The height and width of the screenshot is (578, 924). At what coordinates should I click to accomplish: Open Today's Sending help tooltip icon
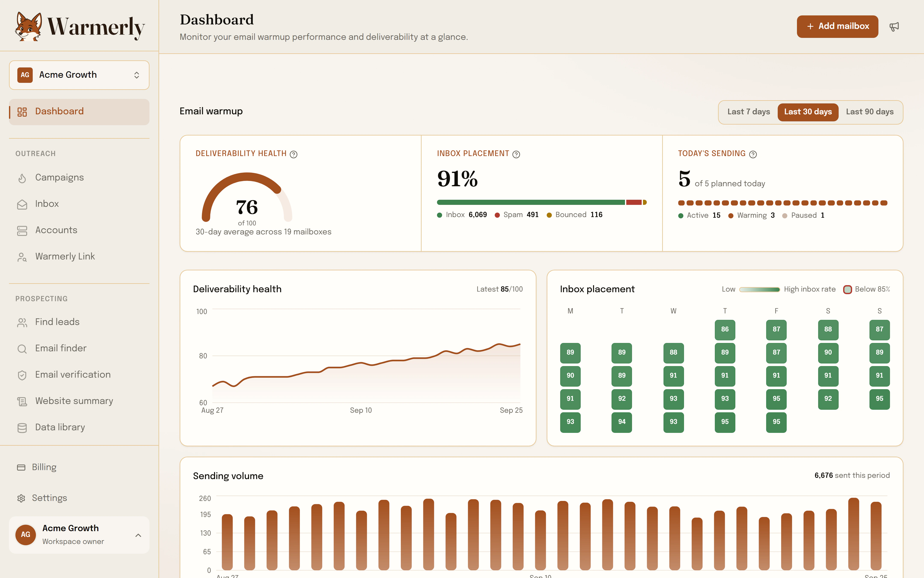click(x=753, y=154)
